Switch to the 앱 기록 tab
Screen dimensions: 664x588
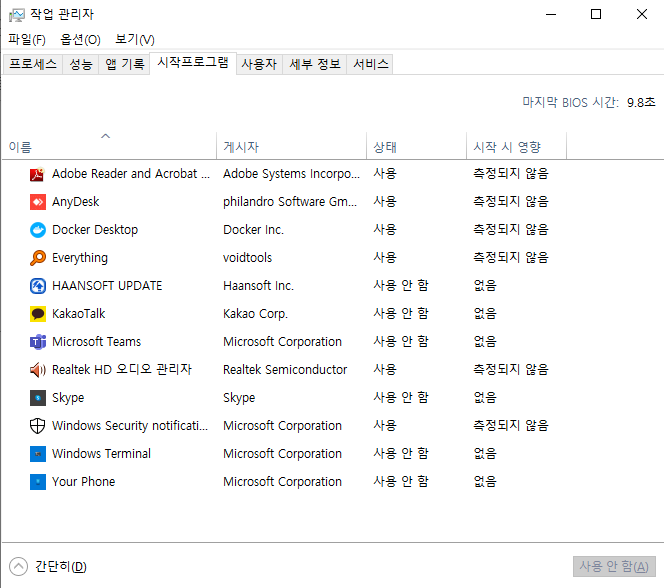[x=124, y=64]
